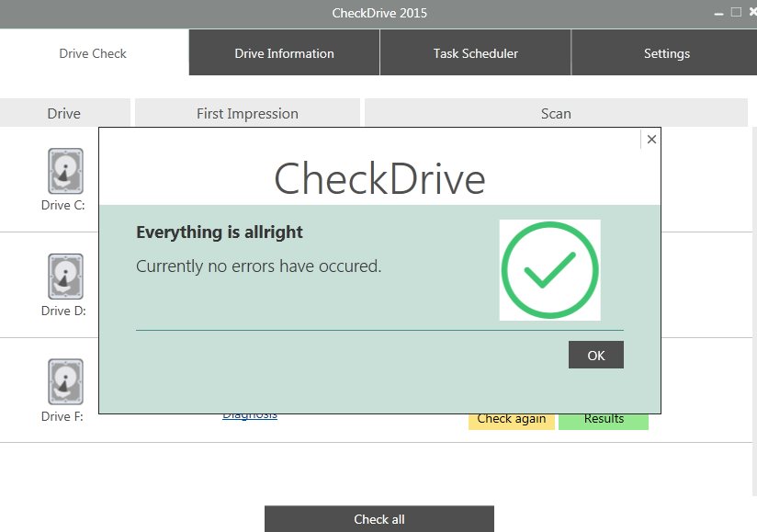Switch to the Drive Information tab

click(284, 53)
